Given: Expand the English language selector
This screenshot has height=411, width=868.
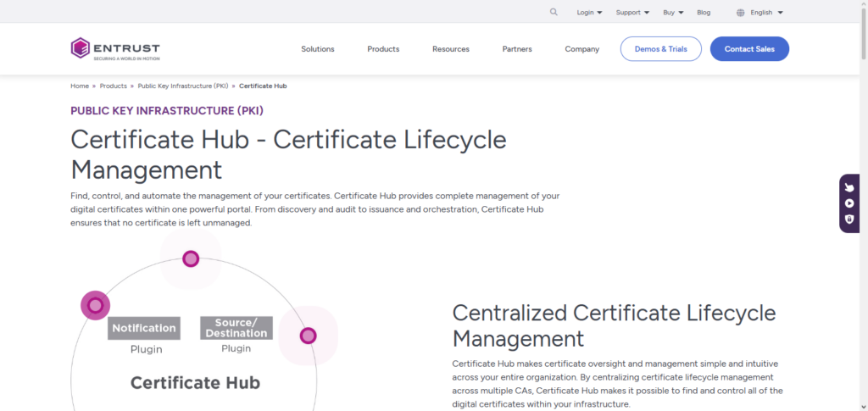Looking at the screenshot, I should (x=766, y=12).
